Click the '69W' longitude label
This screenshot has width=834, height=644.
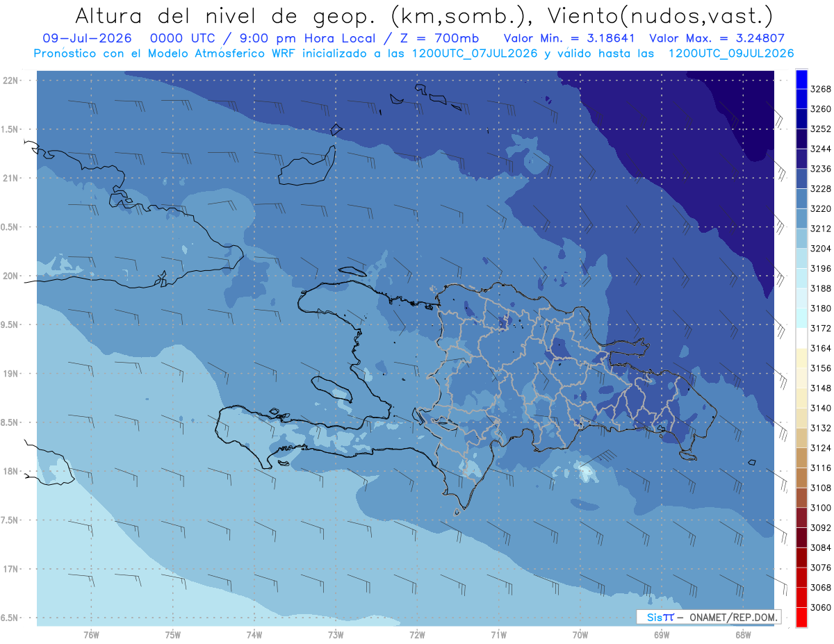[662, 634]
